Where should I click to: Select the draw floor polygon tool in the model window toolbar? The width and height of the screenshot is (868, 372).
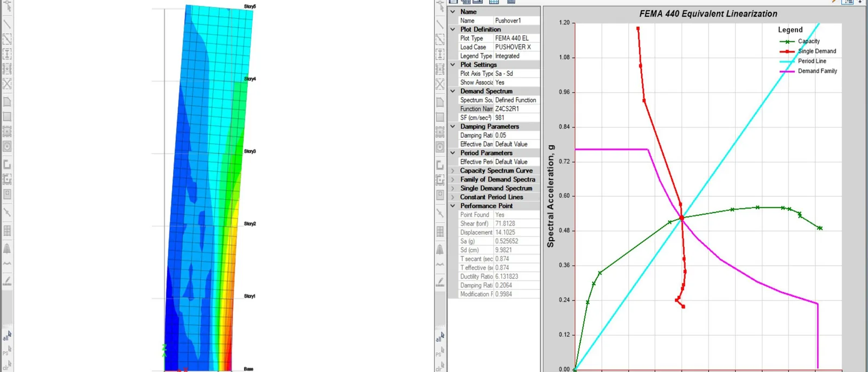[x=7, y=102]
